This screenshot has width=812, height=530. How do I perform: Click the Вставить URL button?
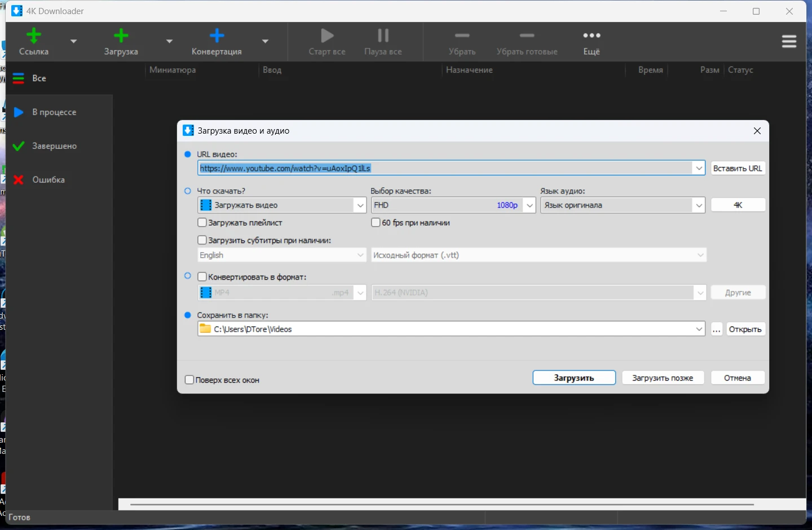738,168
